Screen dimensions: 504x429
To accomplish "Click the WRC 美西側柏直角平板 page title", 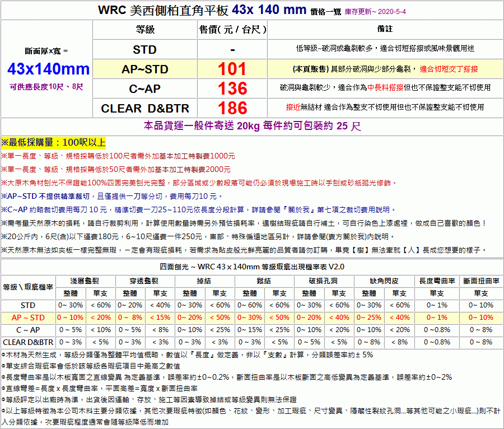I will click(164, 10).
